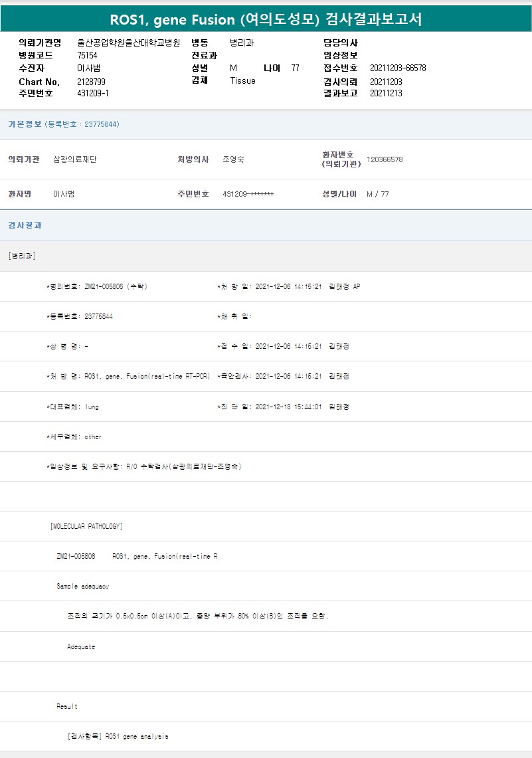The image size is (532, 758).
Task: Click the Adequate result text
Action: (81, 646)
